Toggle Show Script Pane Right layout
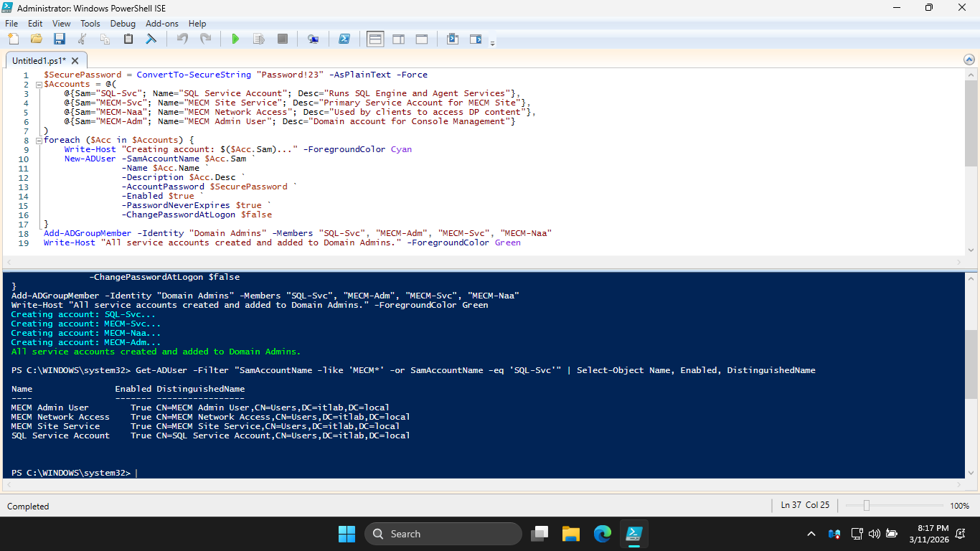 (x=398, y=39)
